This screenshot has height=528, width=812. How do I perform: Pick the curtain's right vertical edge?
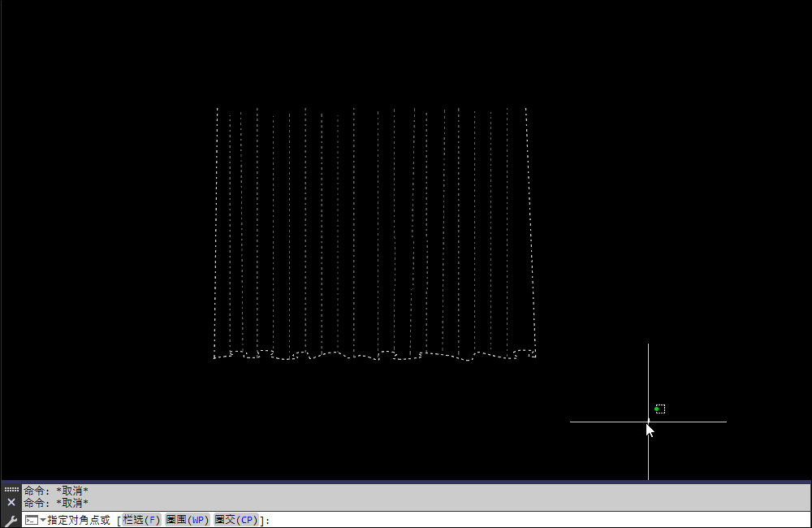pyautogui.click(x=531, y=236)
